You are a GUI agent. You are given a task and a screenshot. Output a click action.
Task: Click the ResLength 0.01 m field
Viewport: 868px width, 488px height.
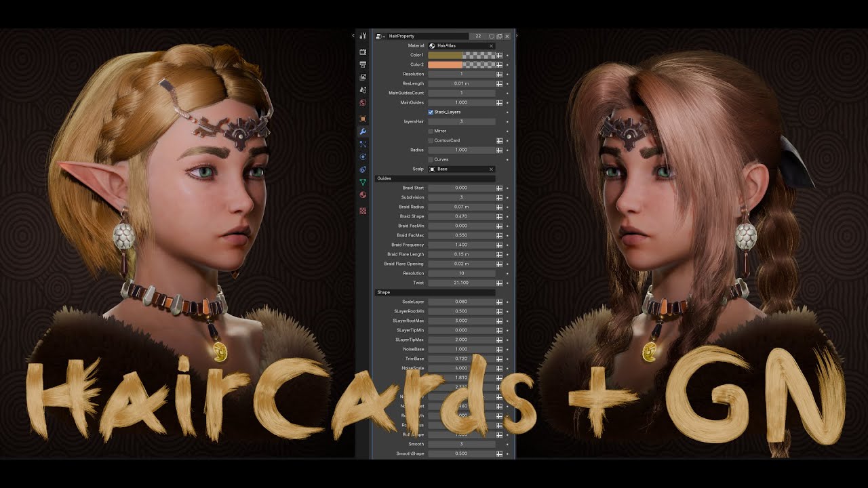(x=462, y=83)
